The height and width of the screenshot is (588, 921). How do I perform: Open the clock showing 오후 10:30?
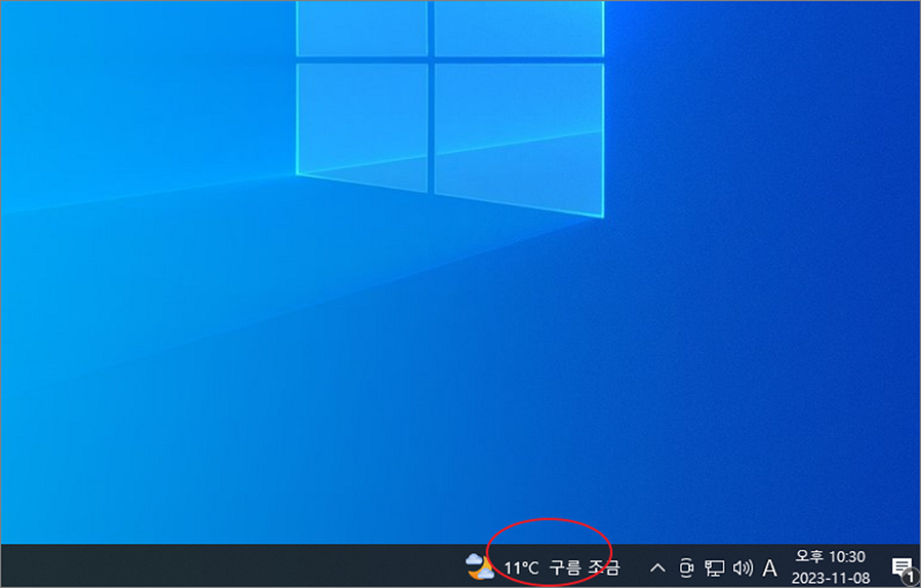pyautogui.click(x=830, y=557)
